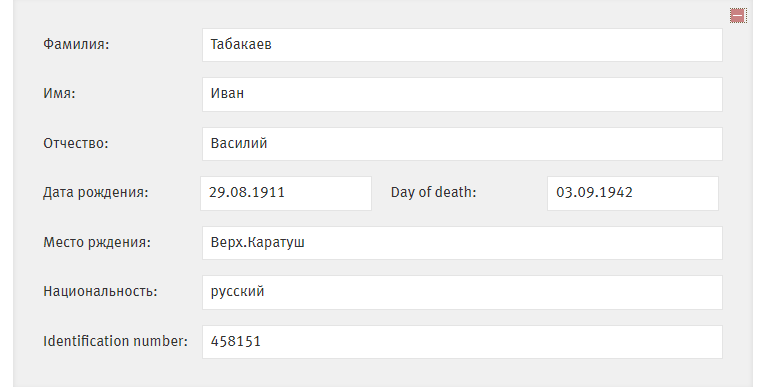Select the Имя field containing Иван
This screenshot has width=762, height=387.
click(x=462, y=94)
